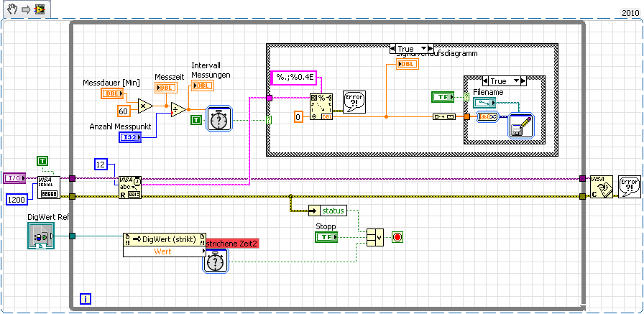Click the VISA resource tunnel on loop left edge

(72, 178)
